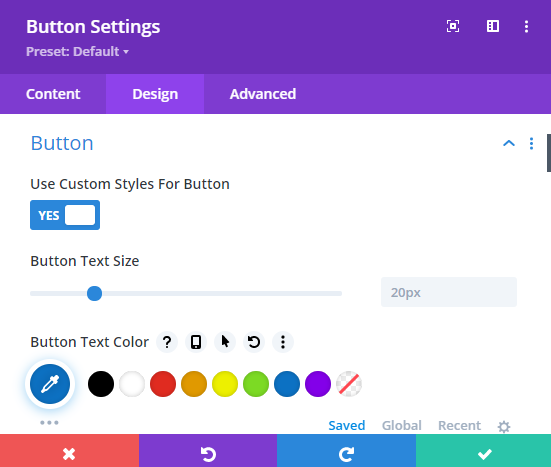Reset Button Text Color with undo icon

254,342
